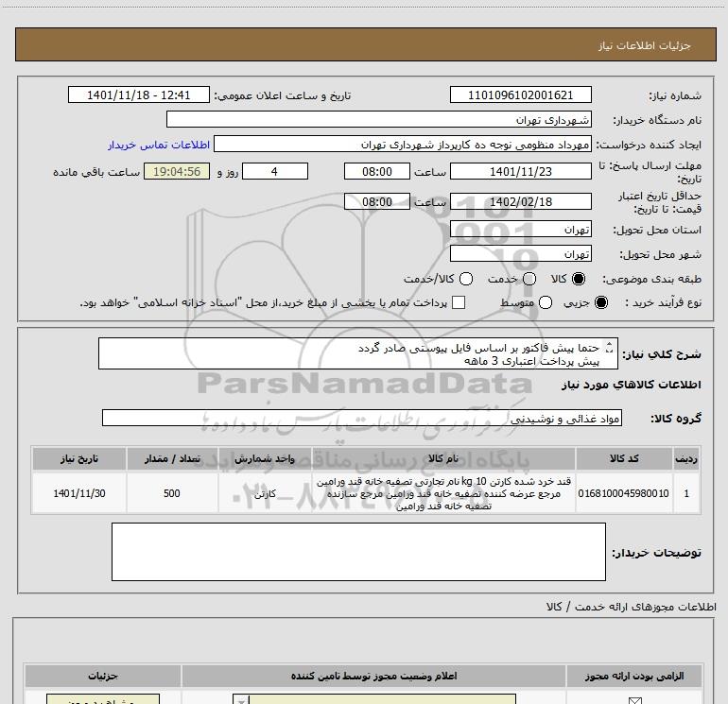Choose the کالا/خدمت radio button

click(466, 279)
